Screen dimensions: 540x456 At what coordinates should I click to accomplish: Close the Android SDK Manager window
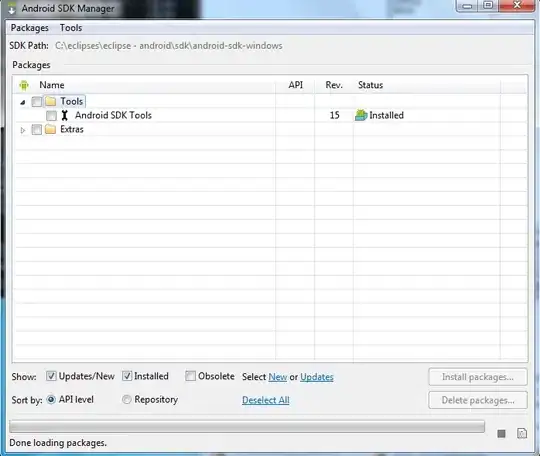[517, 6]
